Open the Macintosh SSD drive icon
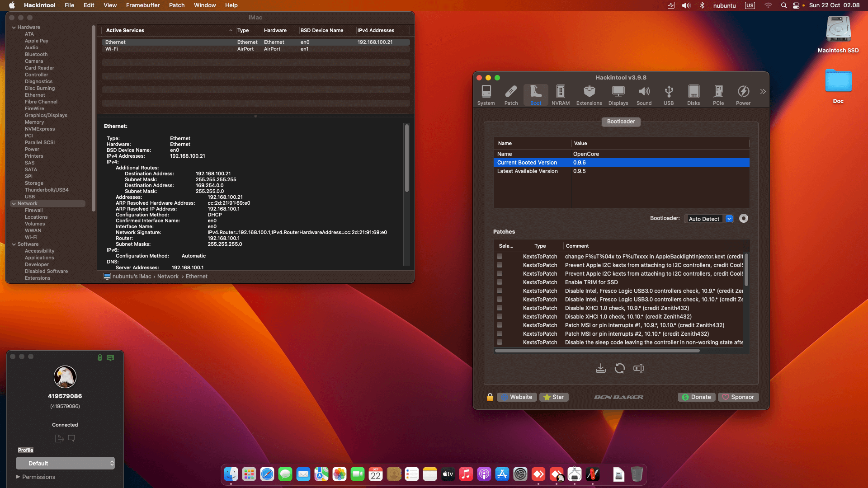The width and height of the screenshot is (868, 488). pyautogui.click(x=838, y=29)
